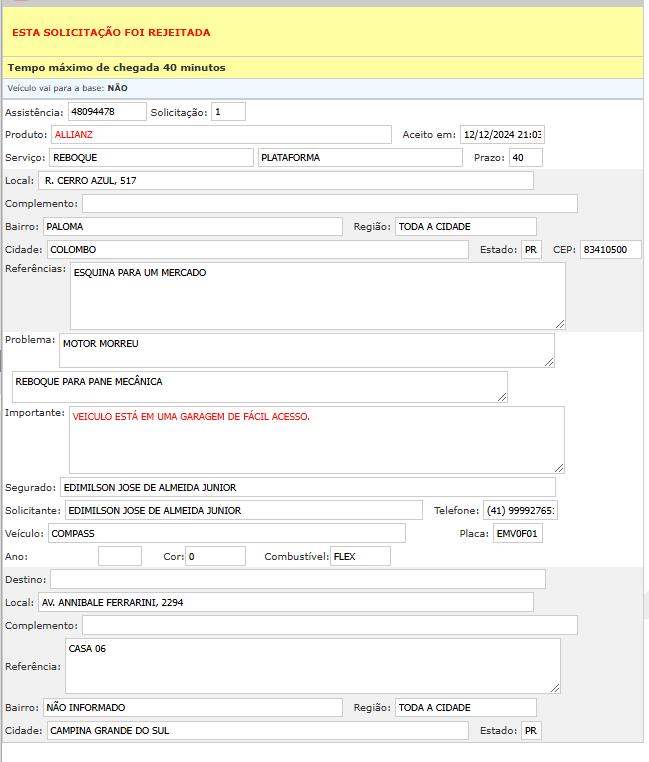Click the Cidade field CAMPINA GRANDE DO SUL
This screenshot has width=649, height=762.
[x=258, y=730]
